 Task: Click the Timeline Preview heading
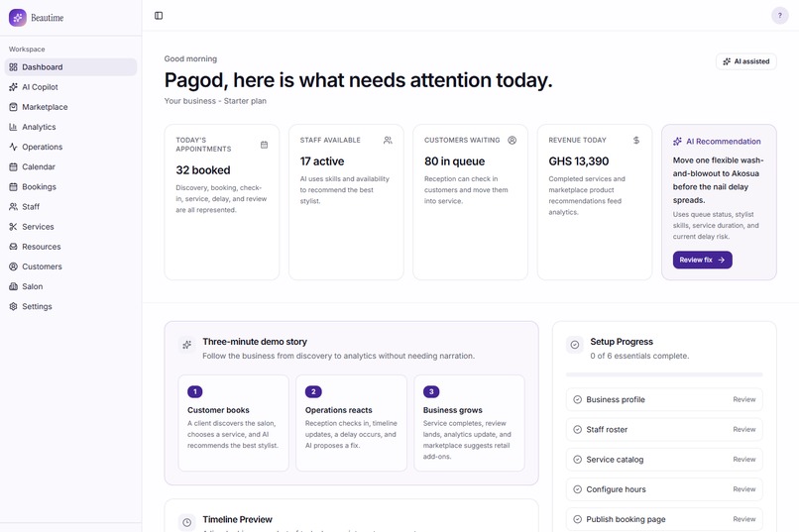tap(238, 519)
